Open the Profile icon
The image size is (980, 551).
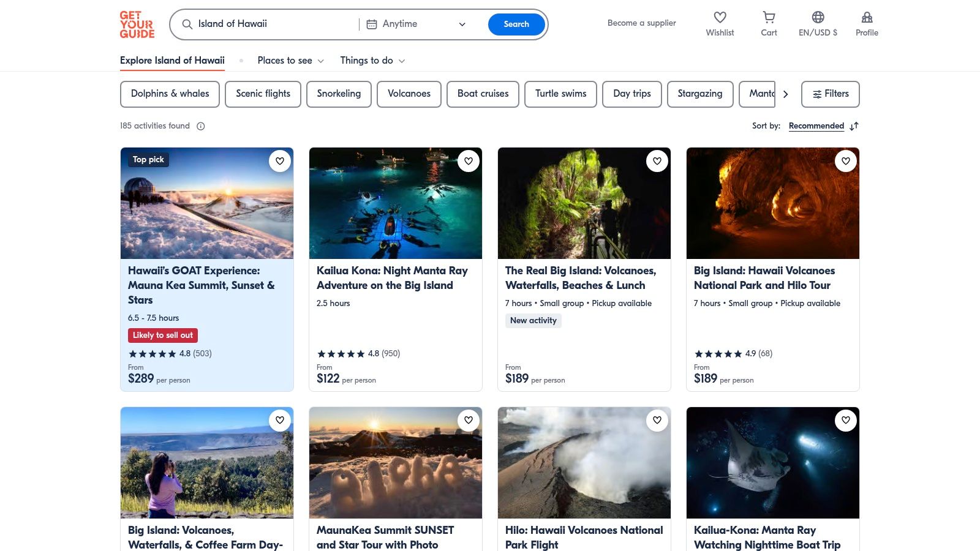point(867,17)
